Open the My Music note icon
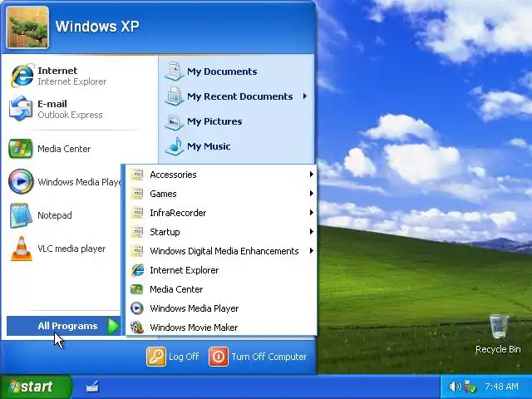This screenshot has height=399, width=532. click(175, 146)
